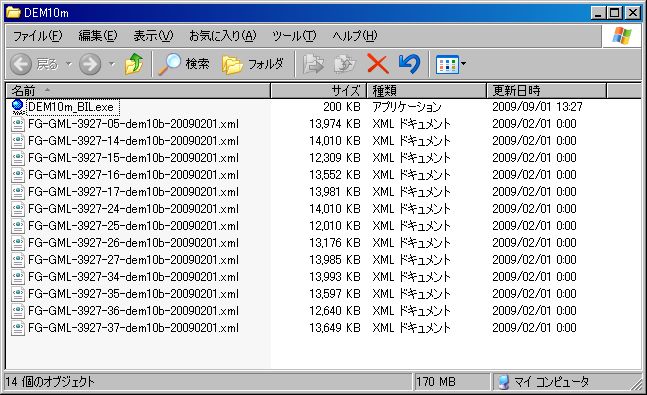This screenshot has height=395, width=647.
Task: Click the Back (戻る) navigation button
Action: (35, 64)
